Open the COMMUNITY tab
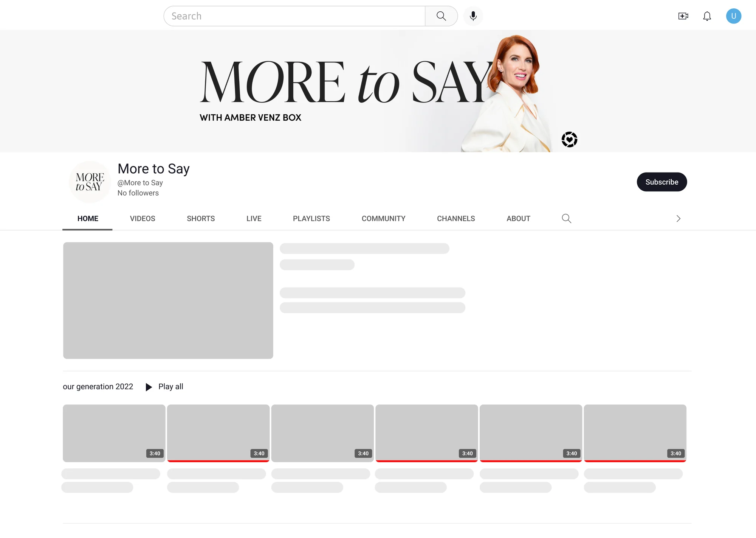The height and width of the screenshot is (538, 756). [383, 218]
